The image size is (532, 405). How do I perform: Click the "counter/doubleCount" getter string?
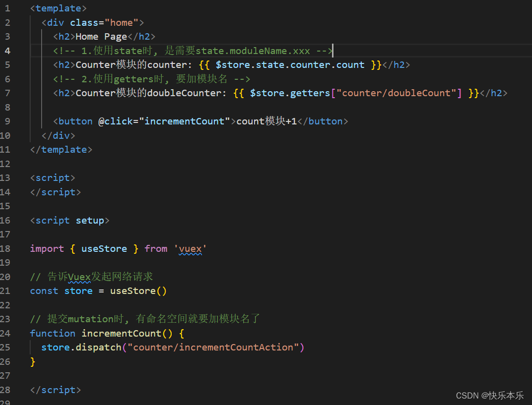[399, 93]
